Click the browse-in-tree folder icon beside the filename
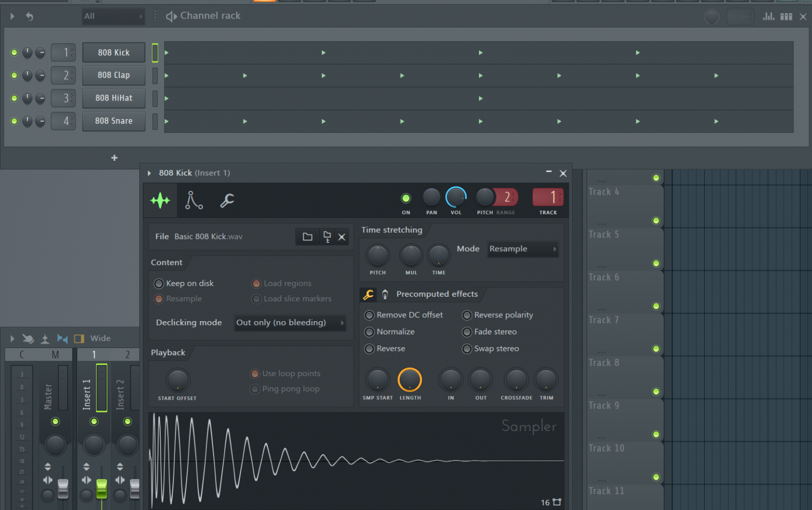The image size is (812, 510). click(327, 236)
